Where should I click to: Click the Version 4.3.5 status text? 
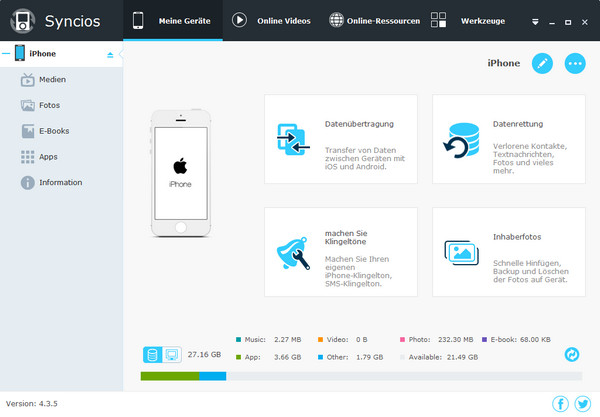32,404
